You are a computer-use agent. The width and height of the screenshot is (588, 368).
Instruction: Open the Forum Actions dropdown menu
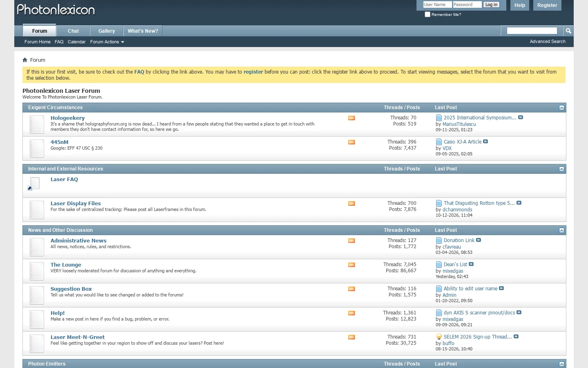pos(107,42)
